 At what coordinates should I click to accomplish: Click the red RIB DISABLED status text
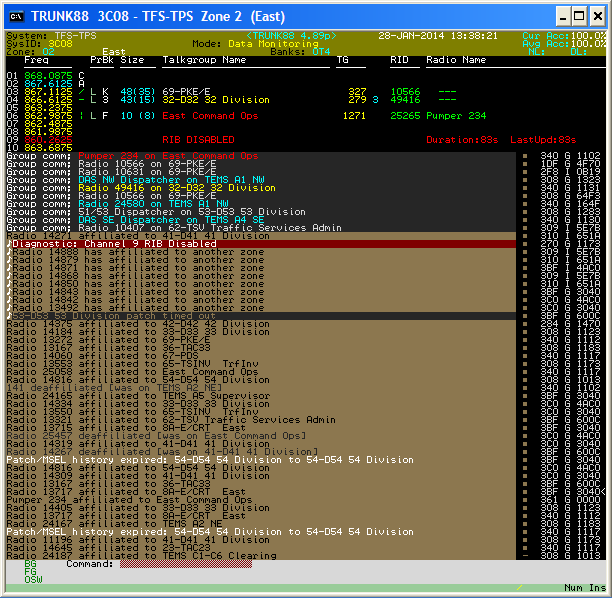[x=198, y=140]
